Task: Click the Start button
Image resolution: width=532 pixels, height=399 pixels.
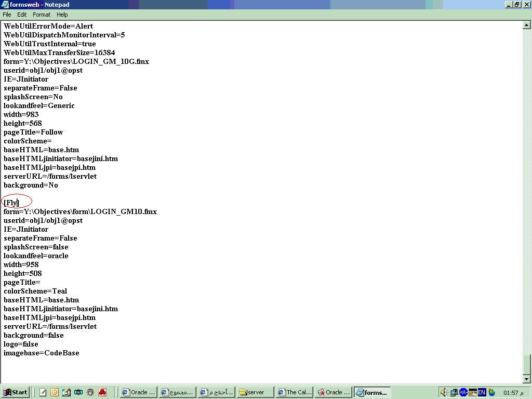Action: click(15, 392)
